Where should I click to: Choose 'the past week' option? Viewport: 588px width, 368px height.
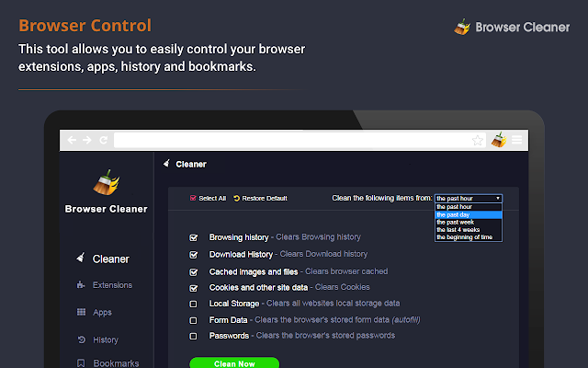click(x=468, y=223)
